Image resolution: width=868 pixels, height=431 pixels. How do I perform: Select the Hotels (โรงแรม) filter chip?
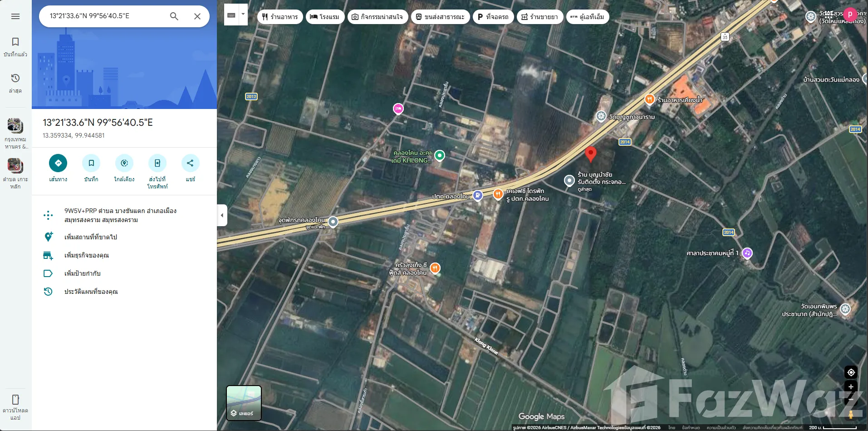324,17
